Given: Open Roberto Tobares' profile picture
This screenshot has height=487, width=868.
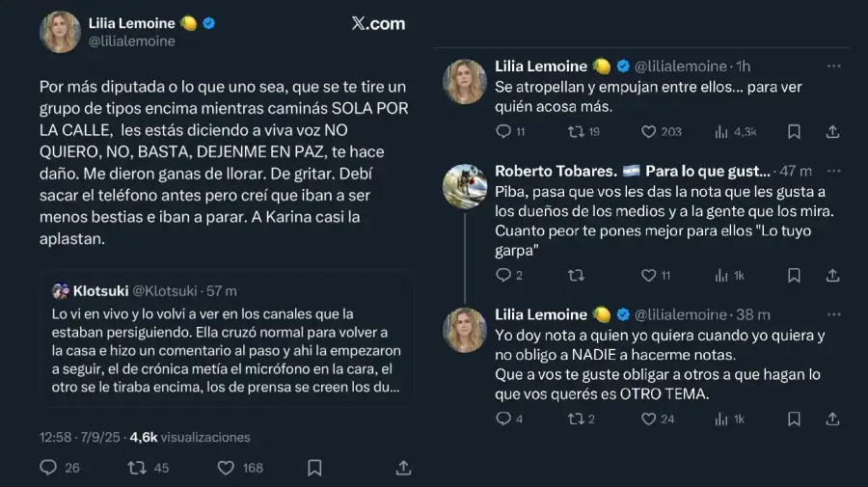Looking at the screenshot, I should point(464,186).
